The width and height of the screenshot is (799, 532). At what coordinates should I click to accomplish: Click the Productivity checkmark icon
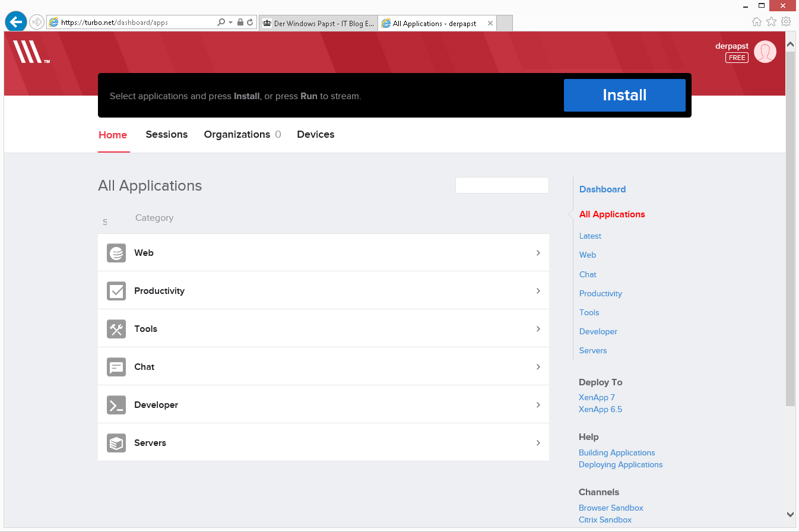[x=116, y=291]
